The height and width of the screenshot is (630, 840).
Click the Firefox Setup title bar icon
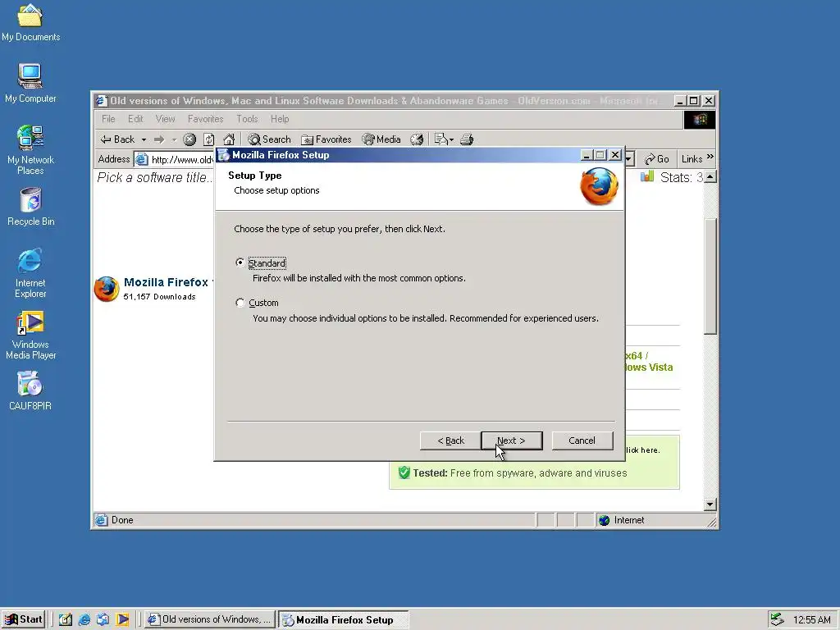[x=223, y=155]
